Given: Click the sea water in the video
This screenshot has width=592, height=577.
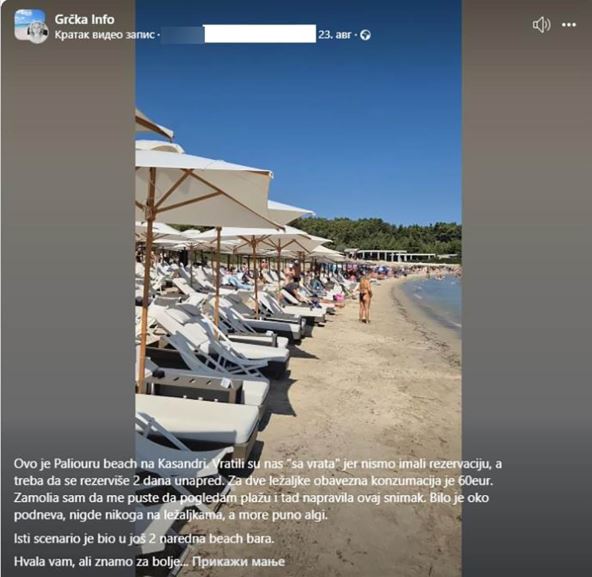Looking at the screenshot, I should click(x=438, y=298).
